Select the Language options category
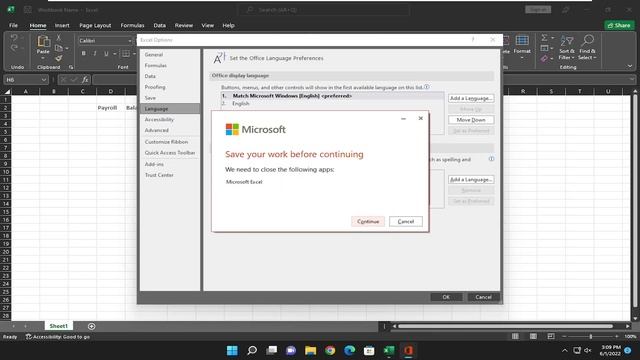The height and width of the screenshot is (360, 640). pos(170,109)
